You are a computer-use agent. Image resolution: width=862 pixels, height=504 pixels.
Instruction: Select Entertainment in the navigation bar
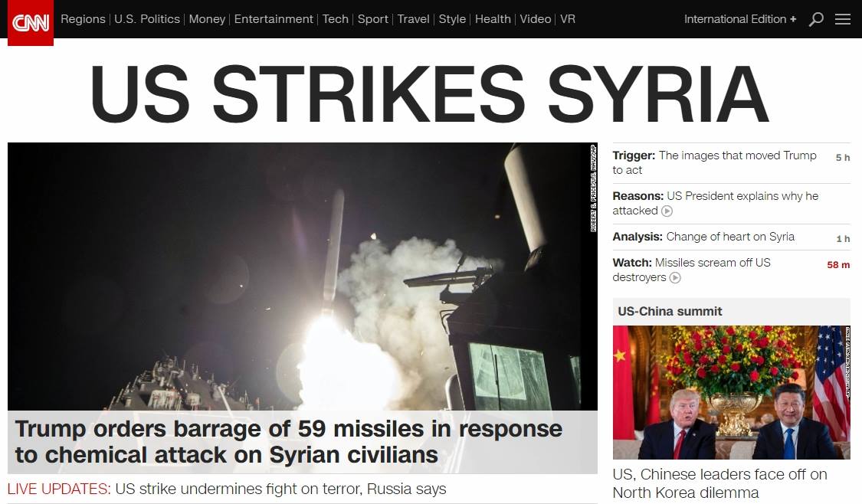[x=274, y=19]
